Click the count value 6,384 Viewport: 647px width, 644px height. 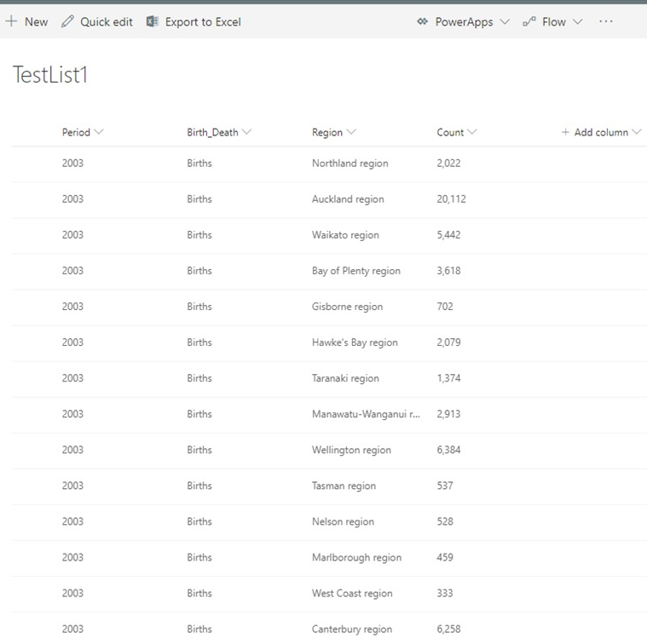pyautogui.click(x=448, y=450)
